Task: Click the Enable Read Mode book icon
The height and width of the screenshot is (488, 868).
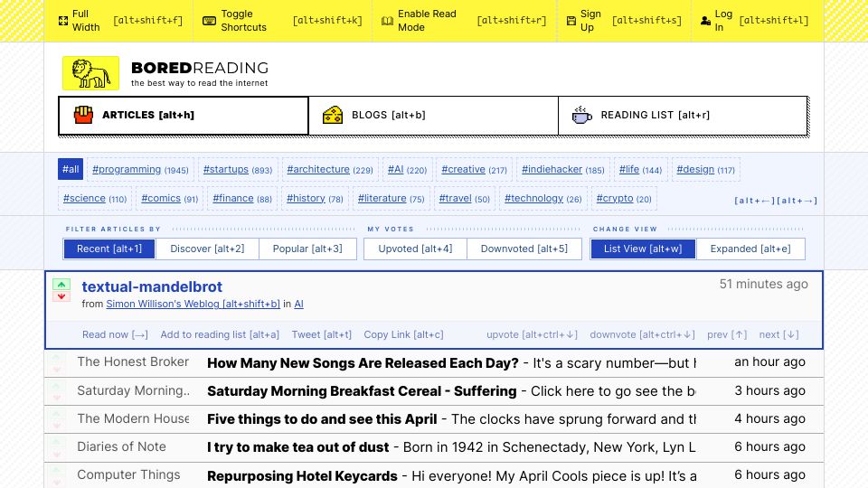Action: tap(388, 21)
